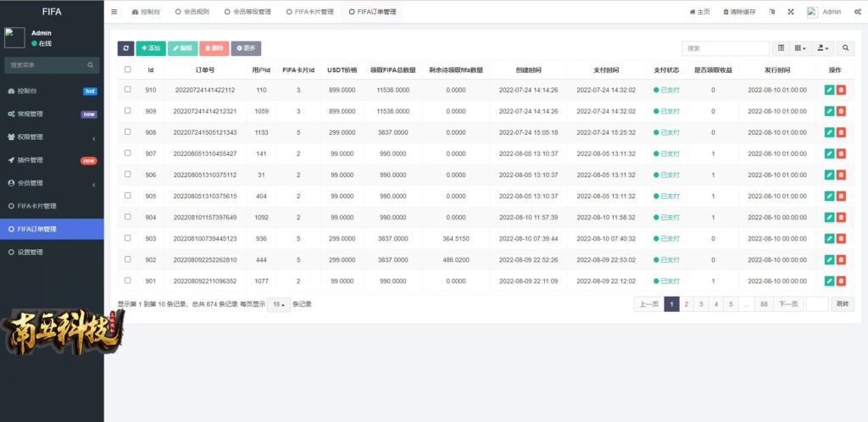This screenshot has width=868, height=422.
Task: Check the box for order Id 909
Action: pos(128,111)
